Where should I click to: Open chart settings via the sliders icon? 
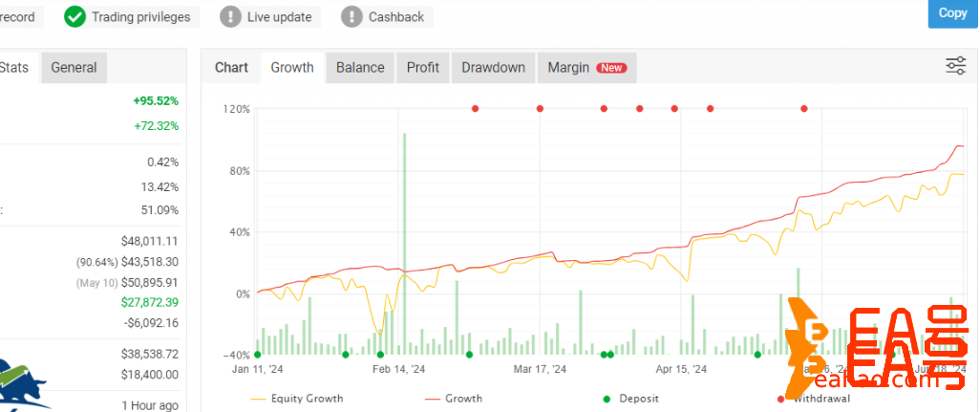tap(955, 66)
